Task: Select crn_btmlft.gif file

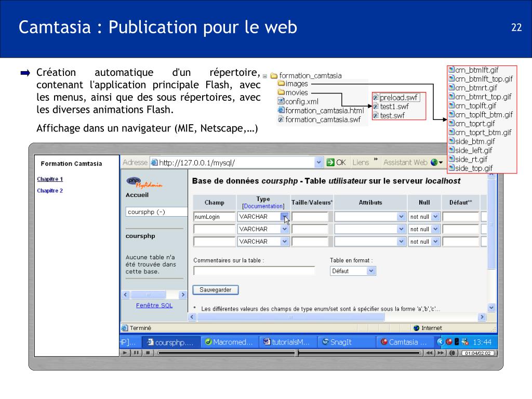Action: pyautogui.click(x=474, y=70)
